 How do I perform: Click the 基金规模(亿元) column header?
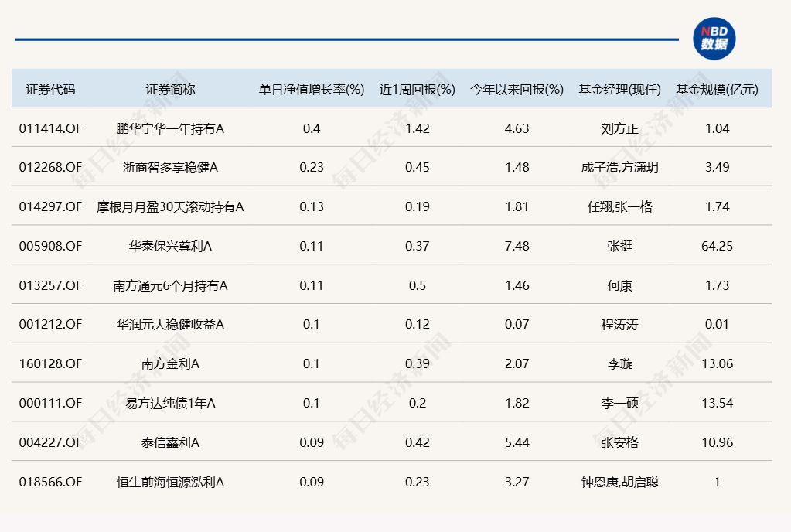(x=717, y=89)
